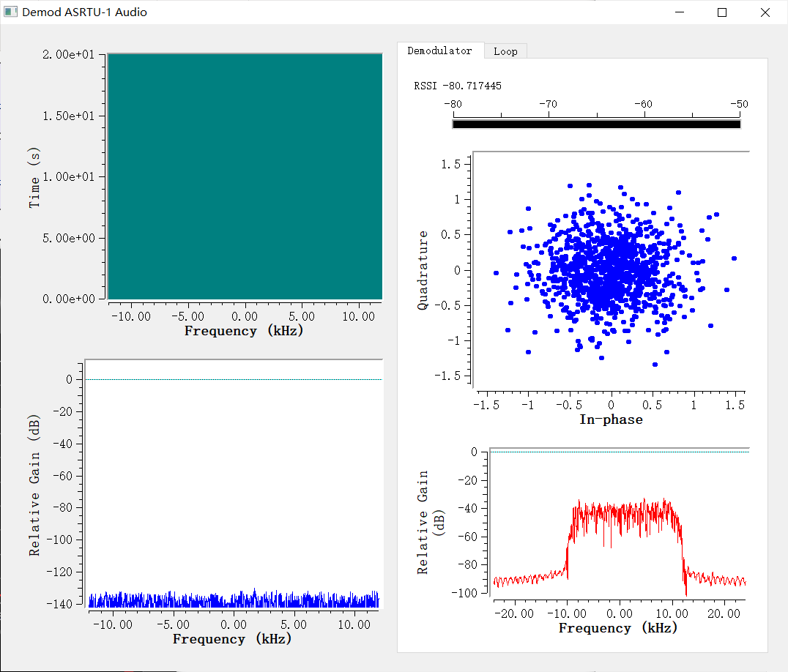Click the application icon in the title bar

coord(11,12)
